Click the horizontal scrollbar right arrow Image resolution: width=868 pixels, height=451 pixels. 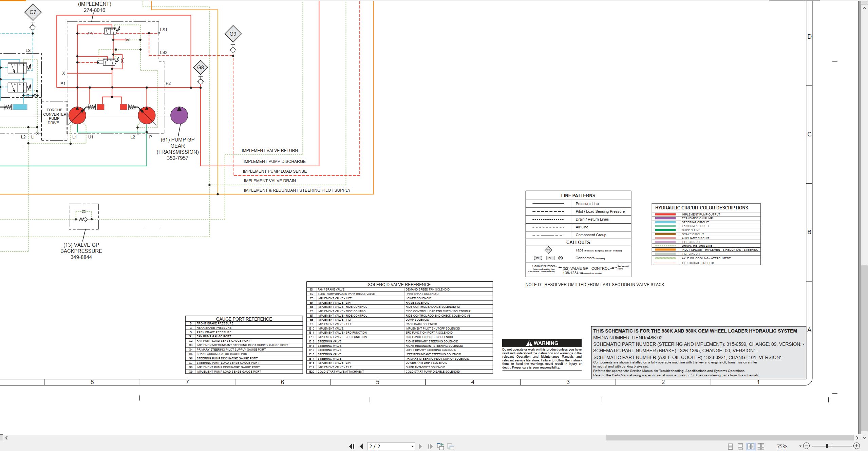pyautogui.click(x=857, y=438)
